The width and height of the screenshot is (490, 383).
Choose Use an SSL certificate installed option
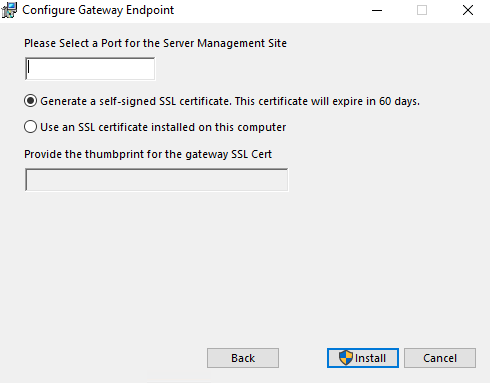30,127
